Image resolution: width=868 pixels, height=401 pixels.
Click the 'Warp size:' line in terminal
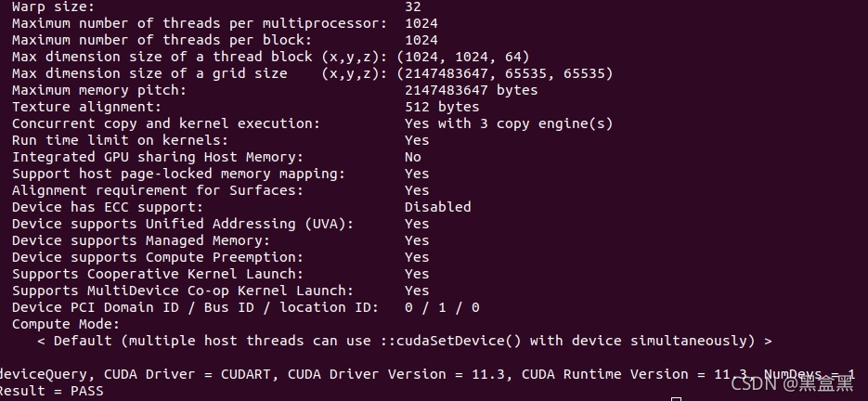216,7
